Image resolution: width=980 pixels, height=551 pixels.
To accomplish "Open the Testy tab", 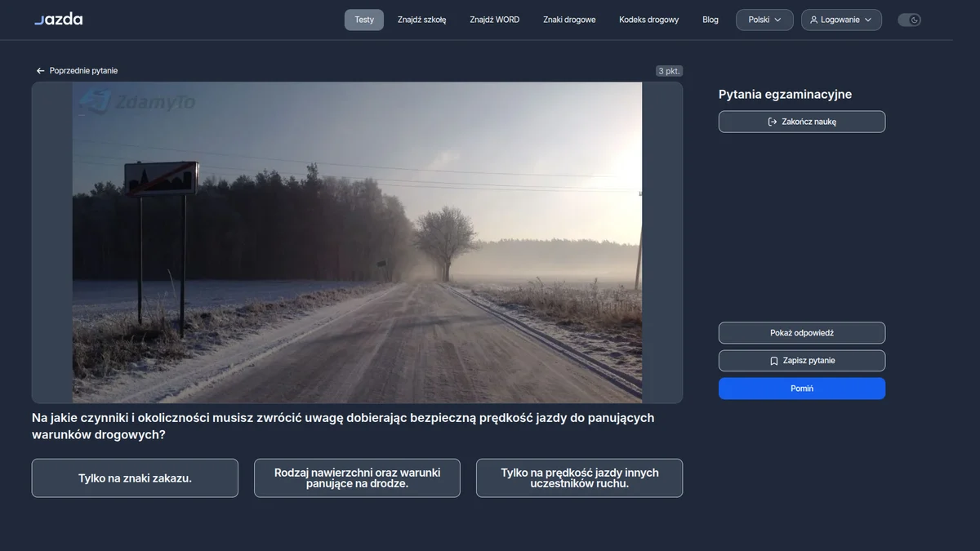I will 364,20.
